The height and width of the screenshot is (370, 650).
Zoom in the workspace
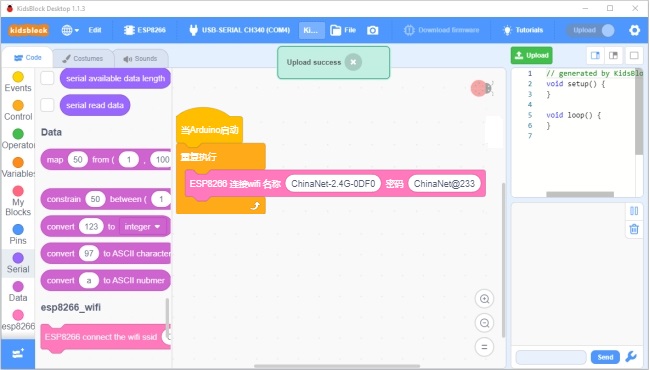[x=484, y=299]
